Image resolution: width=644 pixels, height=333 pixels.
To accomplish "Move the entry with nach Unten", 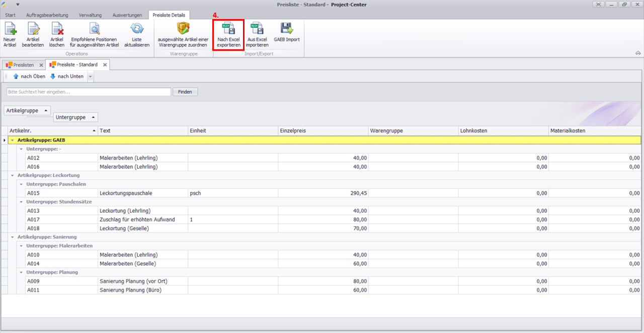I will tap(67, 76).
